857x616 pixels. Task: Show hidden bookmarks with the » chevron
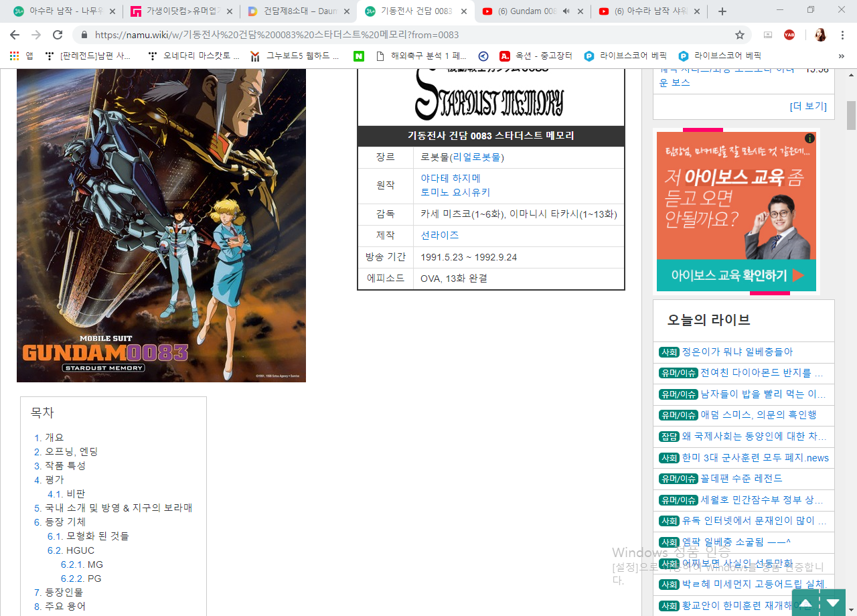(842, 56)
